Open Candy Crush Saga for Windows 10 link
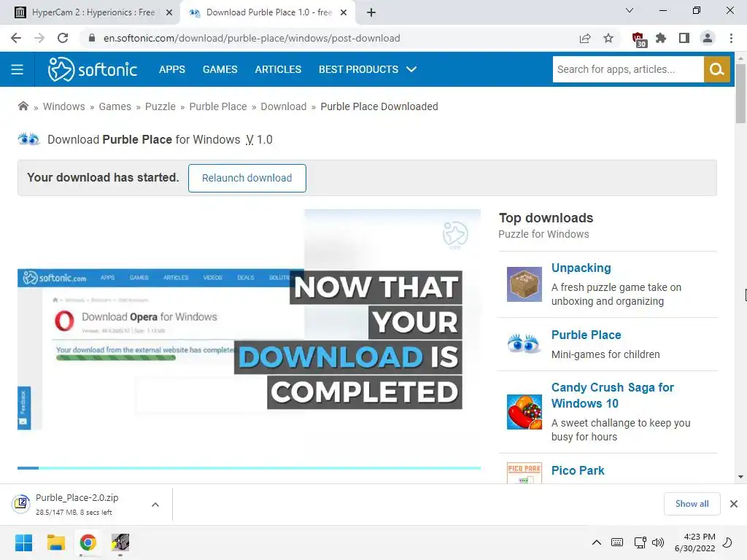 point(612,395)
